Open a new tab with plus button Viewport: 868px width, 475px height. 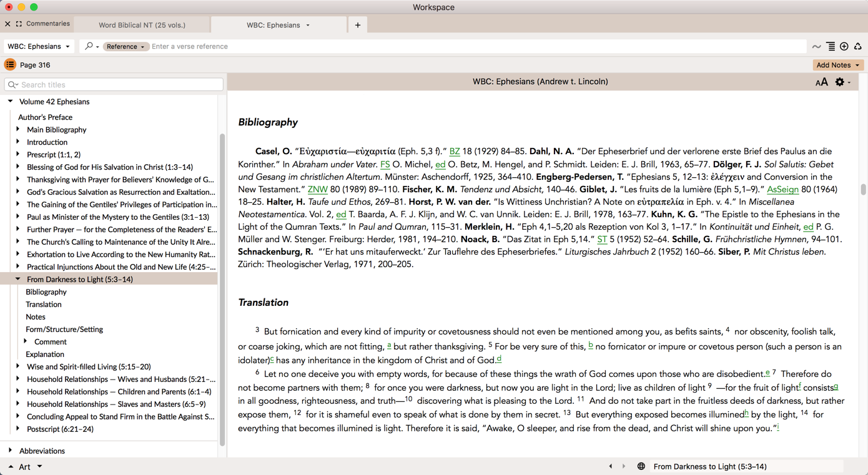pos(358,25)
